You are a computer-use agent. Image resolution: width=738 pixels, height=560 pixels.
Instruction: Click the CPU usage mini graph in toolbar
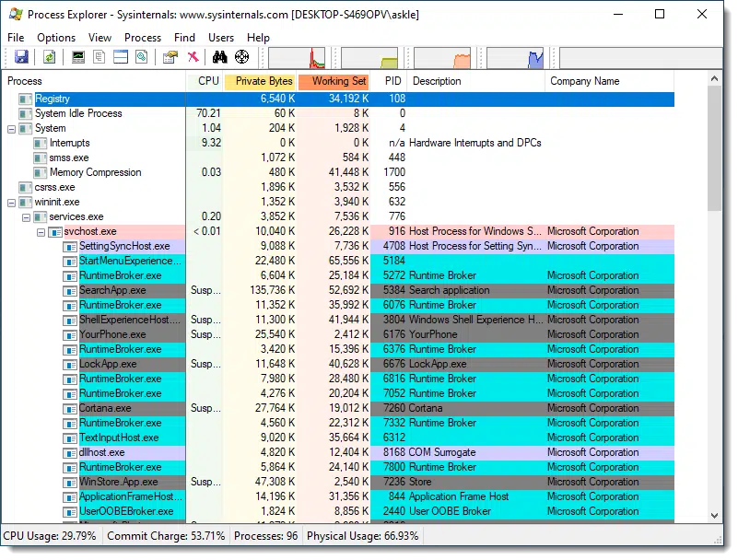click(x=297, y=58)
